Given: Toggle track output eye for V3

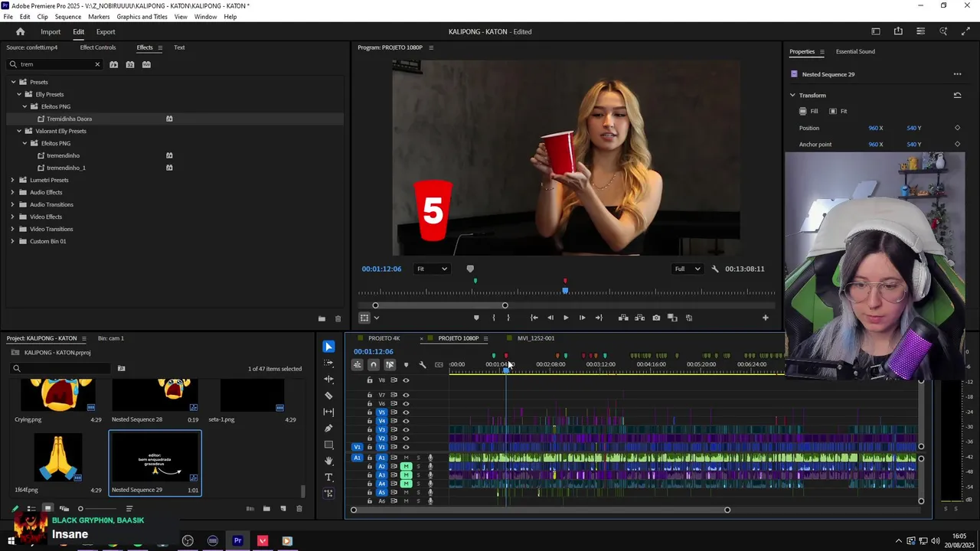Looking at the screenshot, I should 406,429.
